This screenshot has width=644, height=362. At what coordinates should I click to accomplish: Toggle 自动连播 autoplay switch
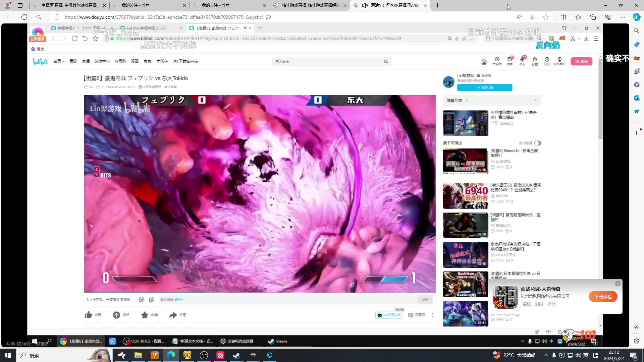pos(538,143)
